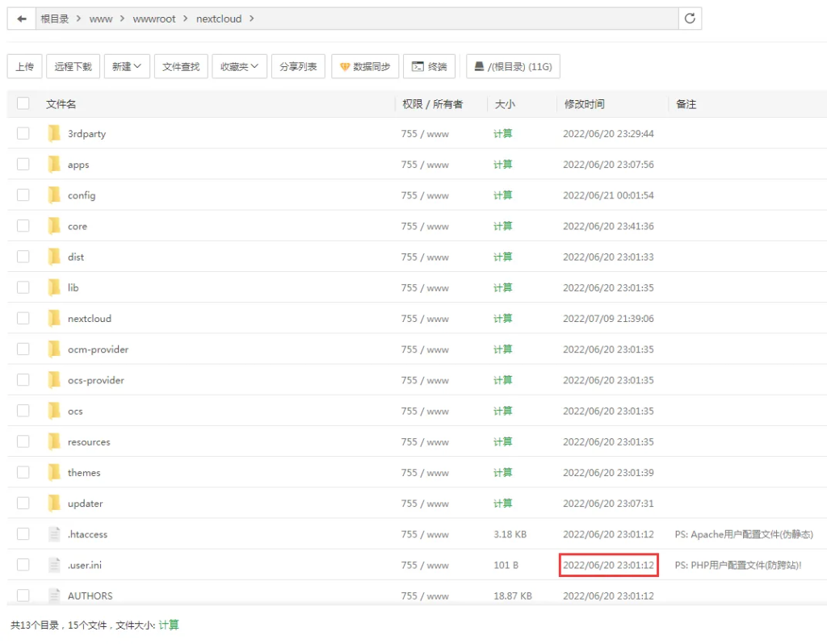Toggle the select-all checkbox in header
Image resolution: width=827 pixels, height=644 pixels.
coord(23,104)
